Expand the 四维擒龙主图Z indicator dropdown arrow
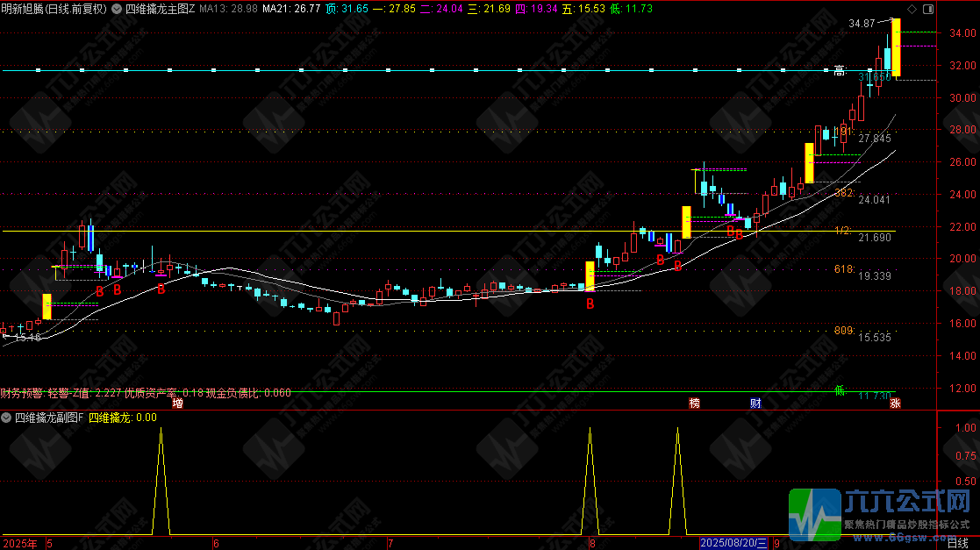The width and height of the screenshot is (980, 550). (118, 9)
